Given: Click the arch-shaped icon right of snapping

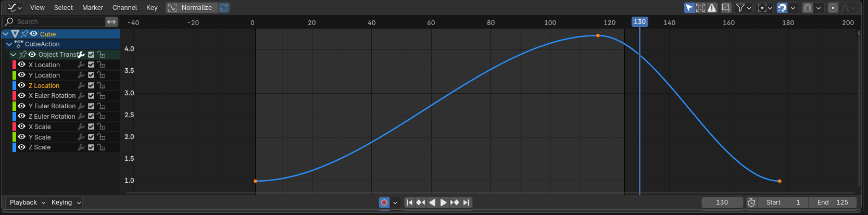Looking at the screenshot, I should coord(808,8).
